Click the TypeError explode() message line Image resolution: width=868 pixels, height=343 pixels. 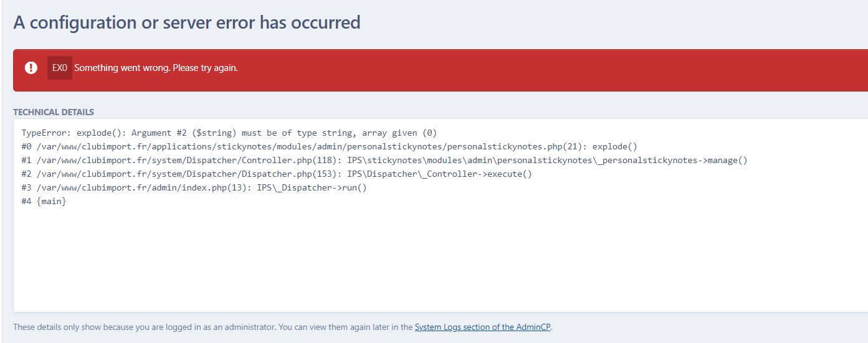[229, 133]
